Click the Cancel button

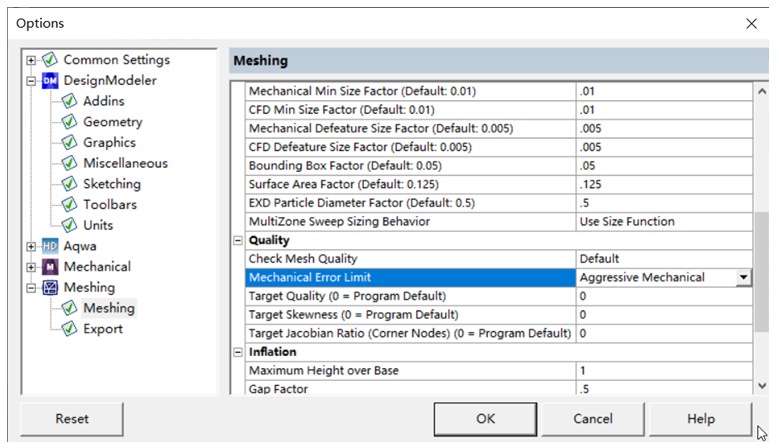click(593, 419)
